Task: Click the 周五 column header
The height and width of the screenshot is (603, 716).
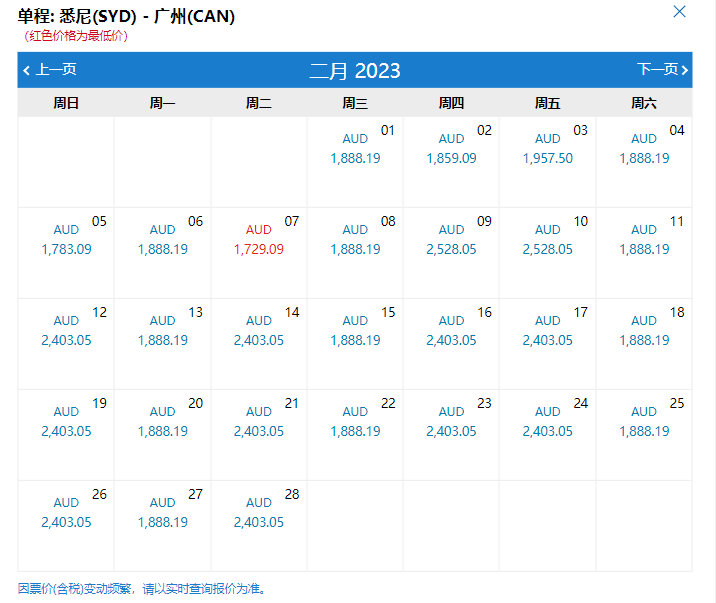Action: (x=548, y=103)
